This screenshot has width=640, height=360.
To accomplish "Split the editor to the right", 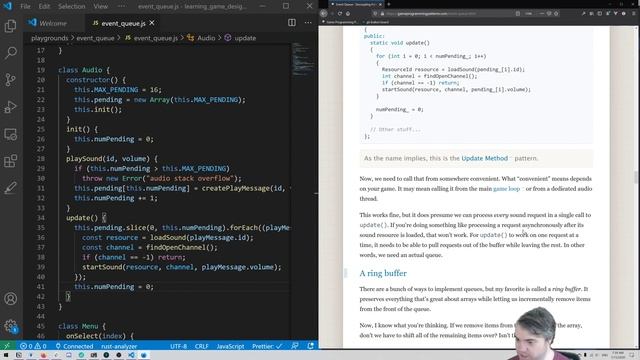I will pos(292,23).
